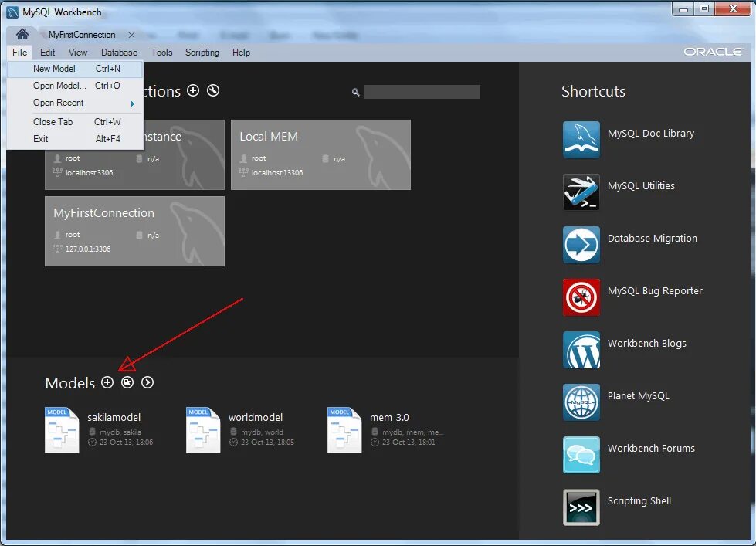Click worldmodel schemas text mydb, world
Screen dimensions: 756x546
click(262, 432)
